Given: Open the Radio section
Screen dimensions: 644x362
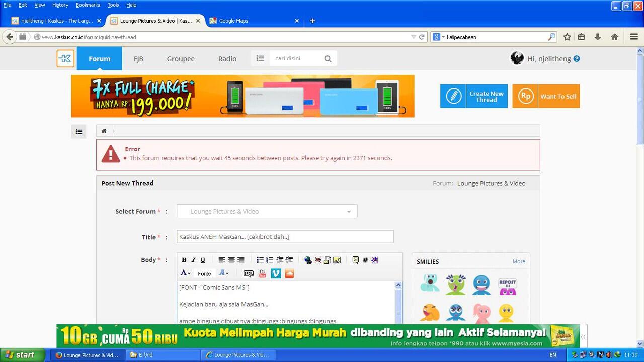Looking at the screenshot, I should pos(227,59).
